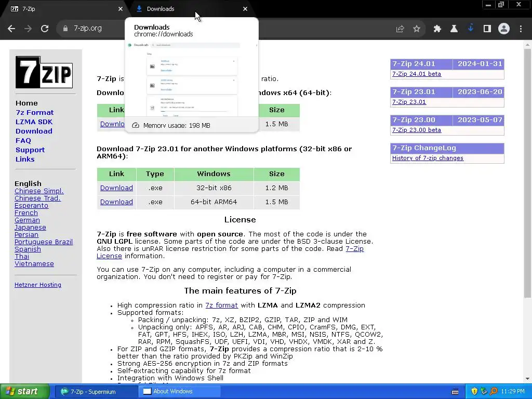The width and height of the screenshot is (532, 399).
Task: Click the lock icon in address bar
Action: click(65, 29)
